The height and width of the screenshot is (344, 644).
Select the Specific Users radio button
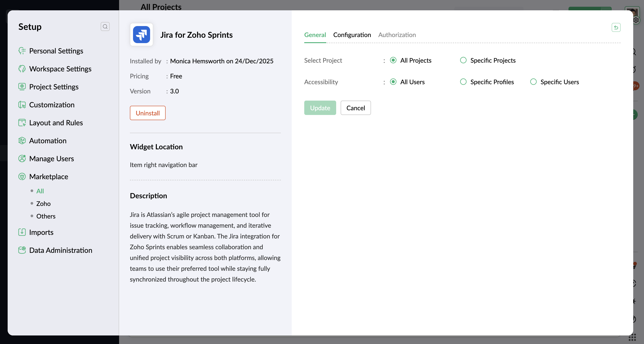click(x=533, y=82)
